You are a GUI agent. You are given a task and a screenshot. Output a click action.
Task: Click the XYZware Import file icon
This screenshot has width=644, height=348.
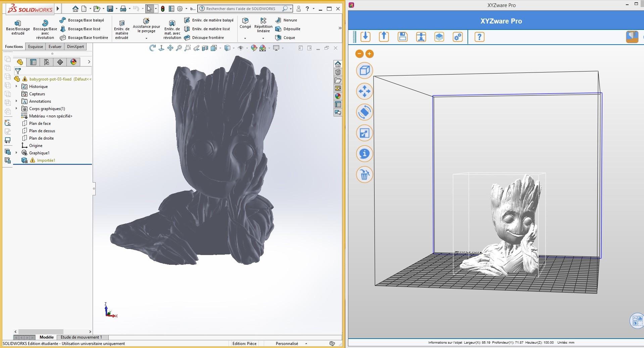coord(365,37)
